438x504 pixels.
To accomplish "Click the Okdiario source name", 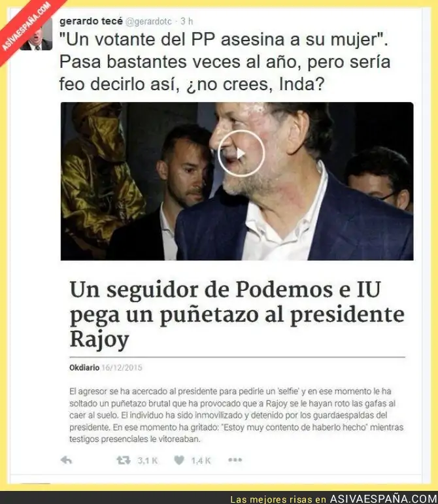I will tap(84, 368).
